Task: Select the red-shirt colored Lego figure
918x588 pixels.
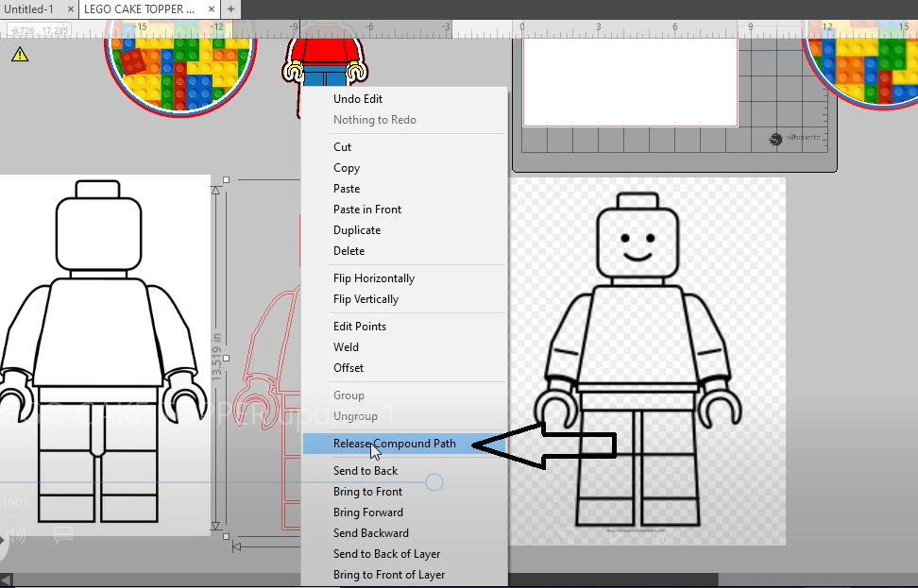Action: [x=325, y=61]
